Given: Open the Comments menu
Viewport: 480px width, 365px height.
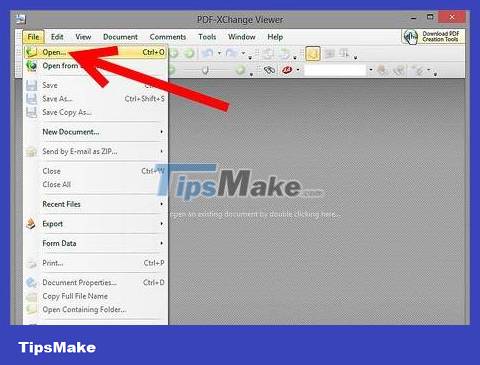Looking at the screenshot, I should pos(168,37).
